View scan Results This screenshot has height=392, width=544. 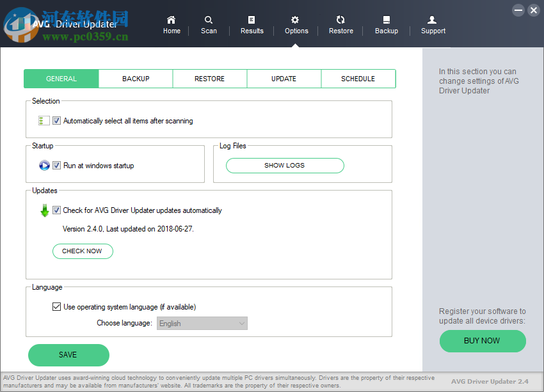click(252, 24)
